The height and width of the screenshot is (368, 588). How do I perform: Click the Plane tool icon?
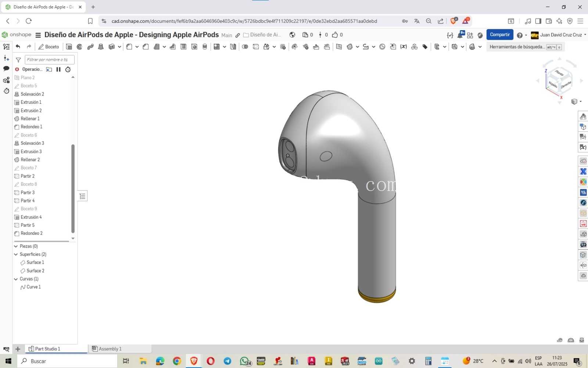point(339,47)
